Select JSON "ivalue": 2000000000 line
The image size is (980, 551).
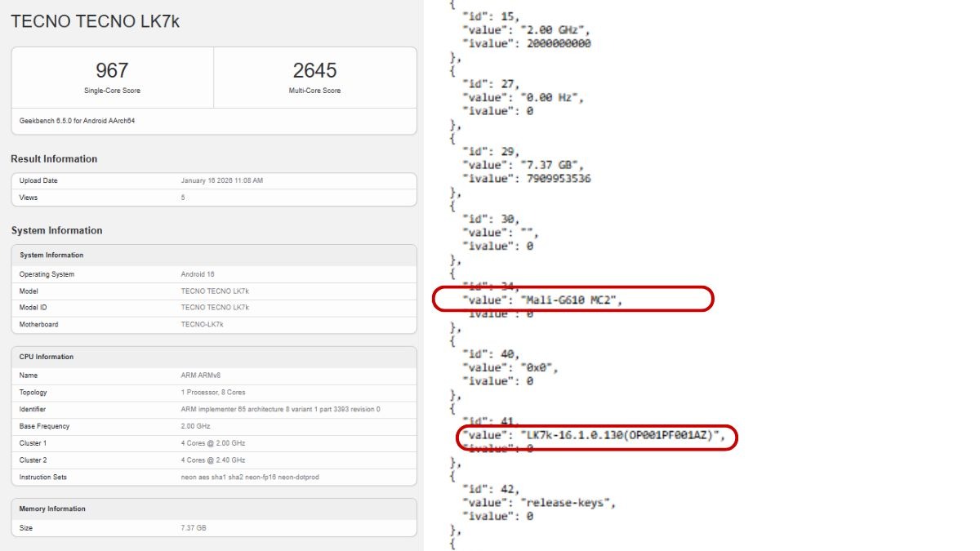tap(527, 43)
